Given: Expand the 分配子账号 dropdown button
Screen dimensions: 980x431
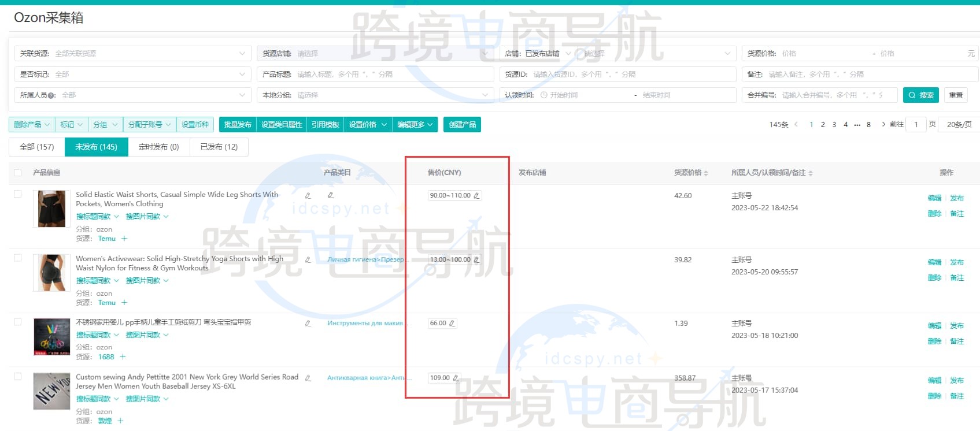Looking at the screenshot, I should [149, 124].
